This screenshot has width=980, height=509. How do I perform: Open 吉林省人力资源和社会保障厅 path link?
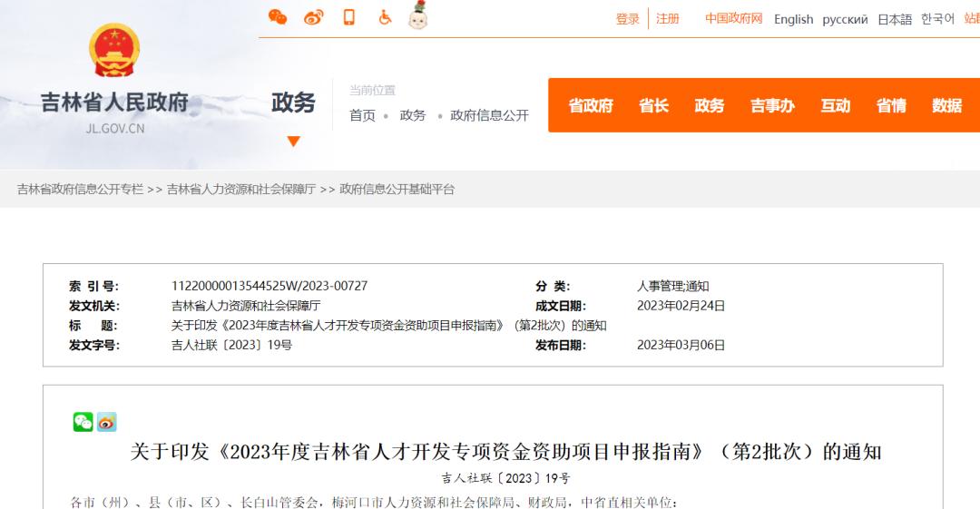point(241,189)
